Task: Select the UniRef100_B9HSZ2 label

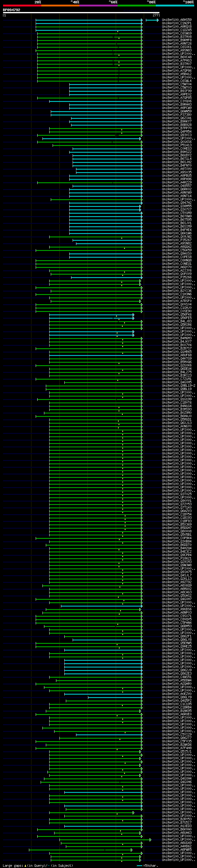Action: click(177, 152)
